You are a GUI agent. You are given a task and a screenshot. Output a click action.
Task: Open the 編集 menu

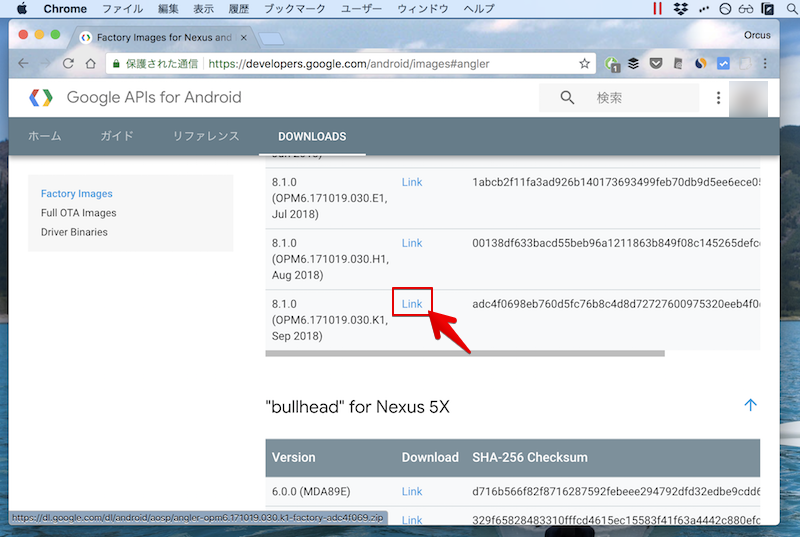(x=168, y=9)
